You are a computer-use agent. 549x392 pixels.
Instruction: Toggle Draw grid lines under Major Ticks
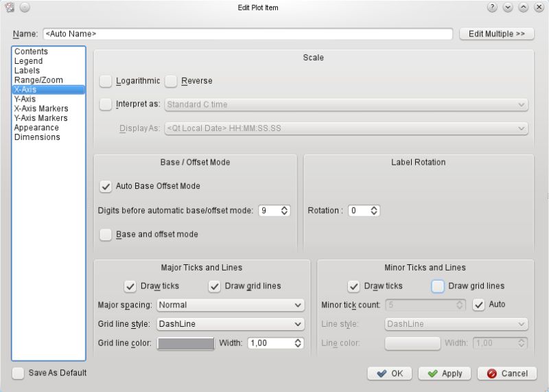point(214,286)
